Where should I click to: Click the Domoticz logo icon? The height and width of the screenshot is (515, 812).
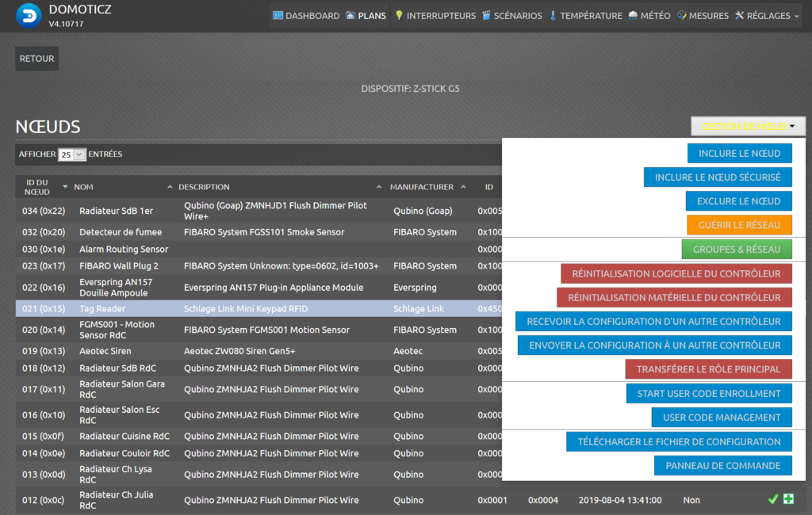29,16
